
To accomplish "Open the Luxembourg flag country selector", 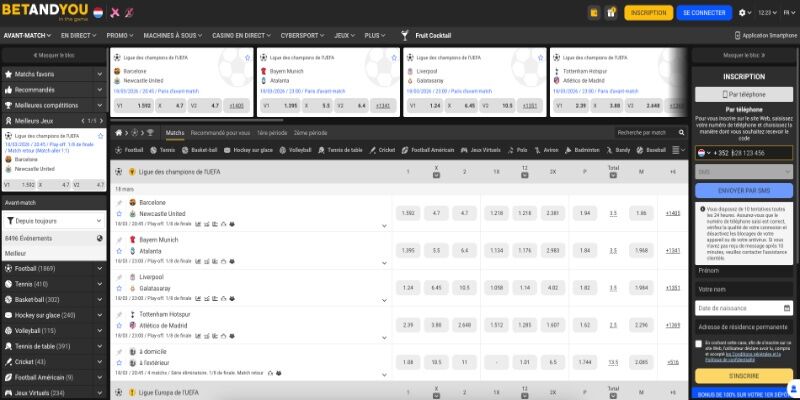I will click(x=98, y=13).
